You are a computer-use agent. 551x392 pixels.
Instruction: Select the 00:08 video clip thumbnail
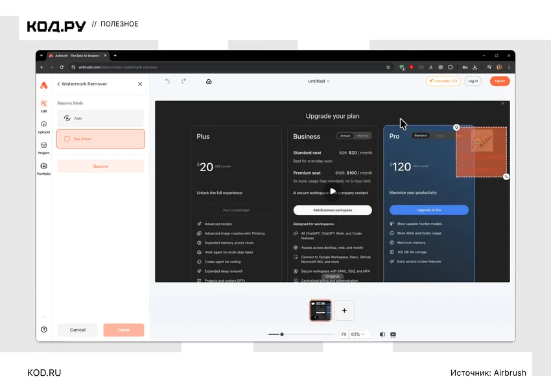click(320, 310)
